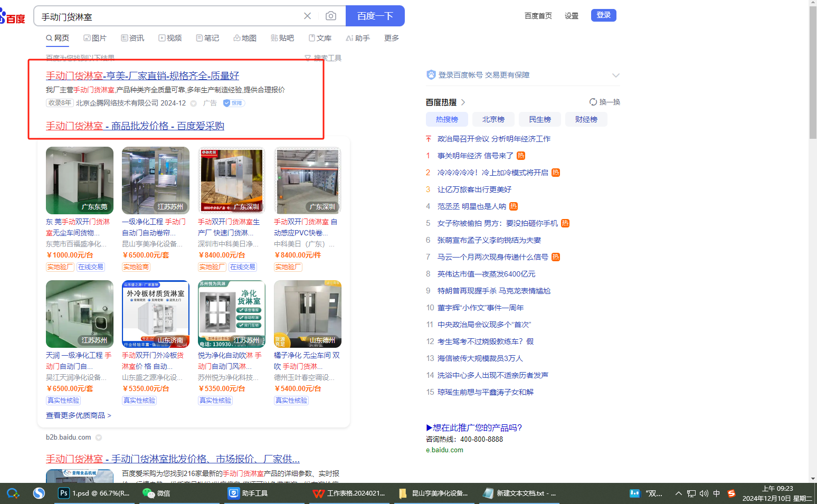Image resolution: width=817 pixels, height=504 pixels.
Task: Open the Sogou browser taskbar icon
Action: point(39,493)
